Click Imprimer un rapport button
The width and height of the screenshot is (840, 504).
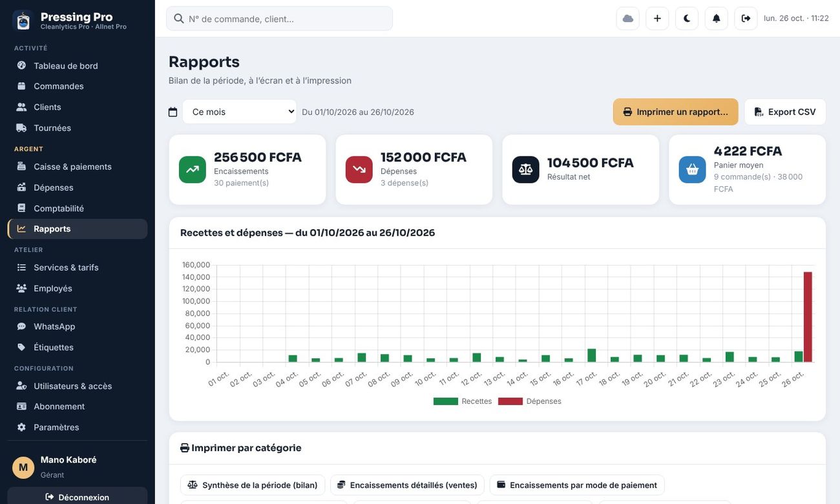point(675,112)
